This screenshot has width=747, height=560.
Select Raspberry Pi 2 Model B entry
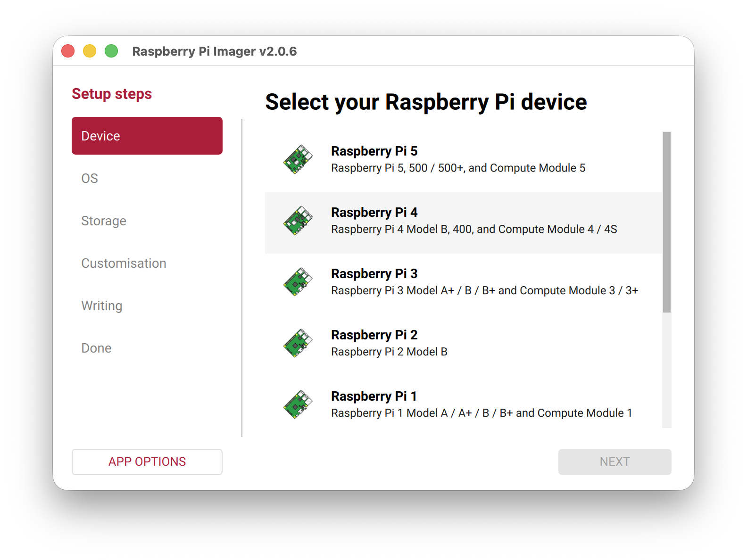click(389, 352)
